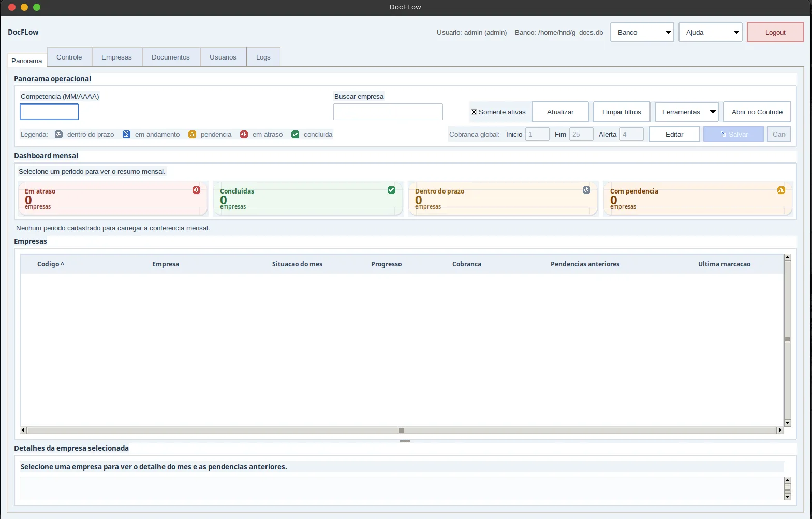Click the 'Empresa' column header
The image size is (812, 519).
point(166,264)
